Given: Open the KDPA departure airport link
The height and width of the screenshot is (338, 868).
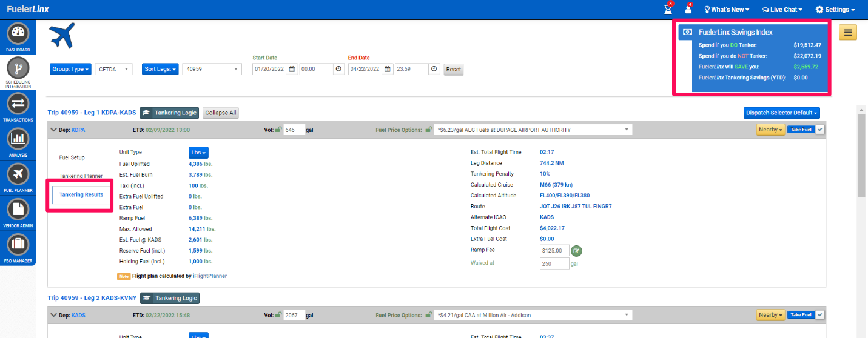Looking at the screenshot, I should coord(79,130).
